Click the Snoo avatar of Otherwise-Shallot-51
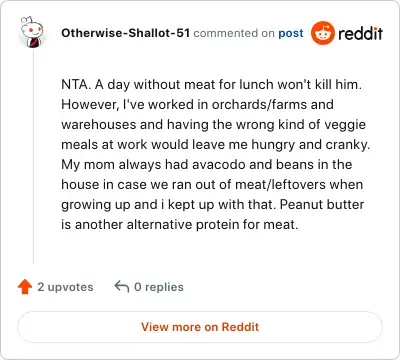The image size is (400, 360). pyautogui.click(x=32, y=32)
